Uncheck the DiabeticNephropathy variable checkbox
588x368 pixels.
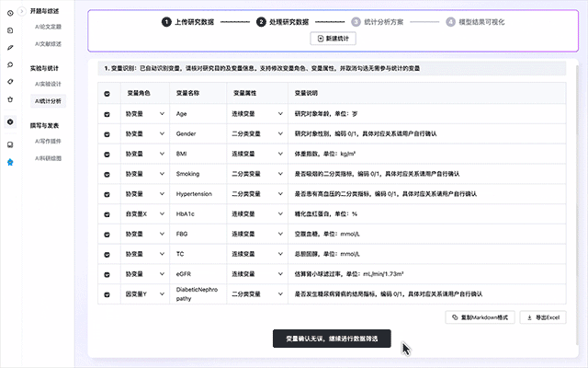pos(107,294)
